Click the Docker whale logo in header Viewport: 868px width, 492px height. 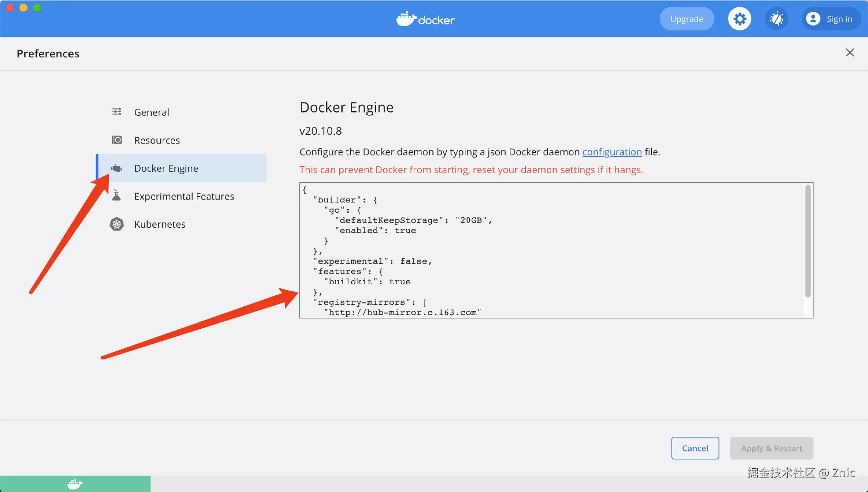click(426, 19)
